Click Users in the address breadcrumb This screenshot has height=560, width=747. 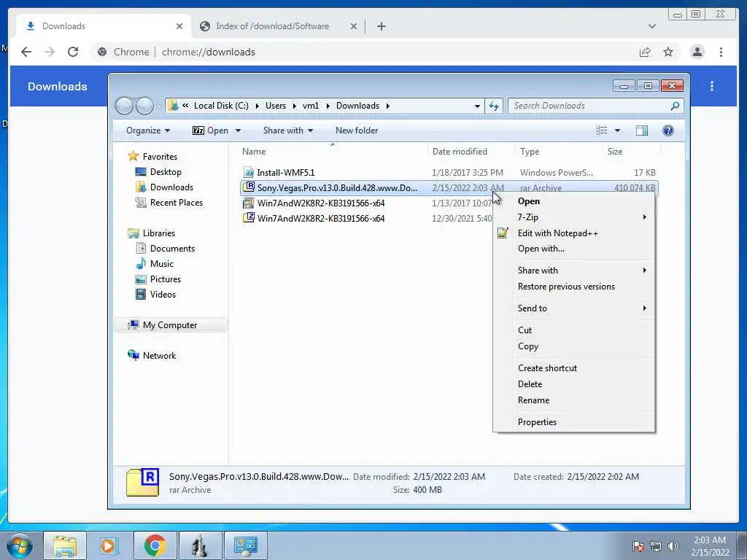click(276, 106)
